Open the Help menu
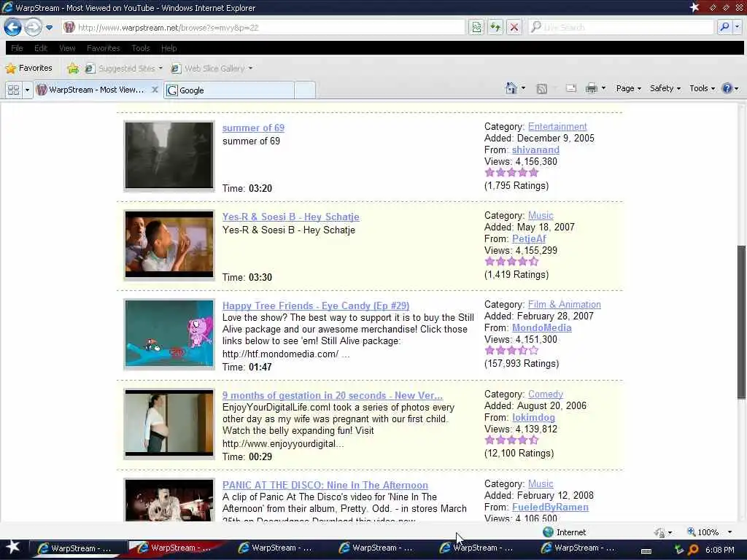 [x=169, y=48]
